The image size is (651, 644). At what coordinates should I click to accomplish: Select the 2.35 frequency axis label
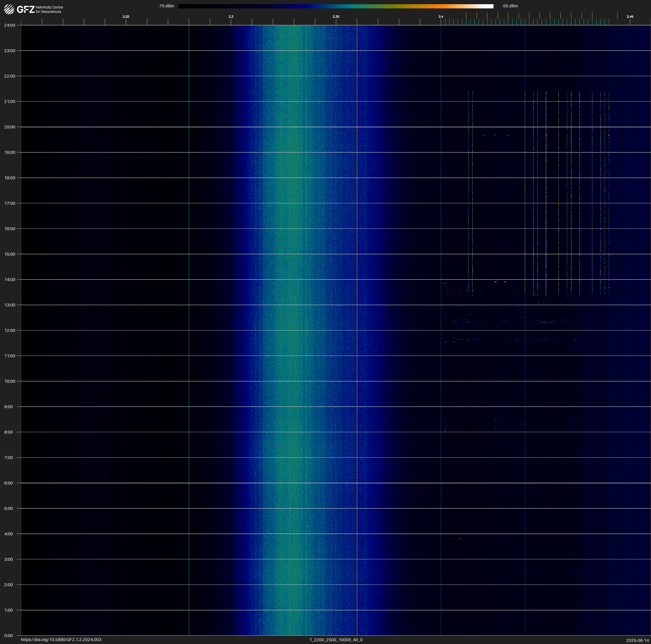pos(336,17)
